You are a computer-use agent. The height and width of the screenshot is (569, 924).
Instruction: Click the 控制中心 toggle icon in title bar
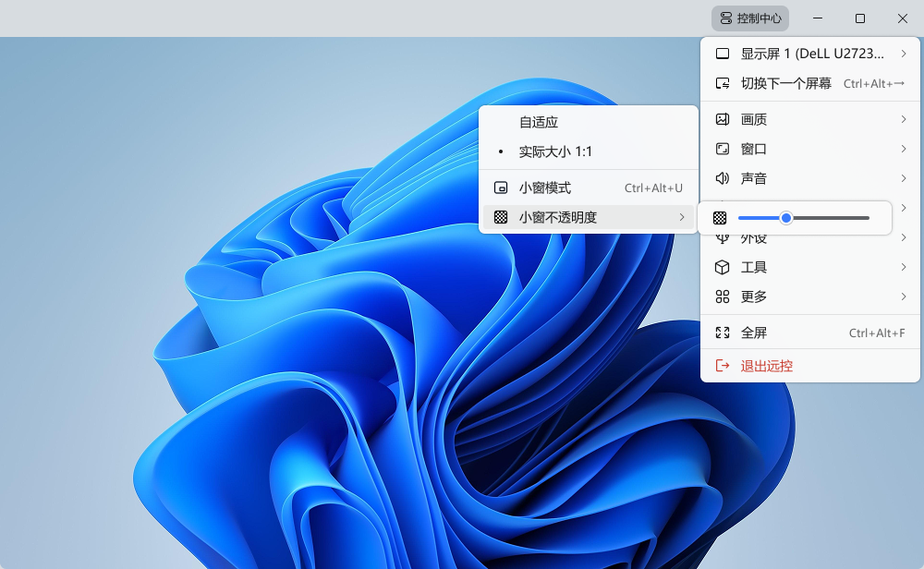coord(726,18)
